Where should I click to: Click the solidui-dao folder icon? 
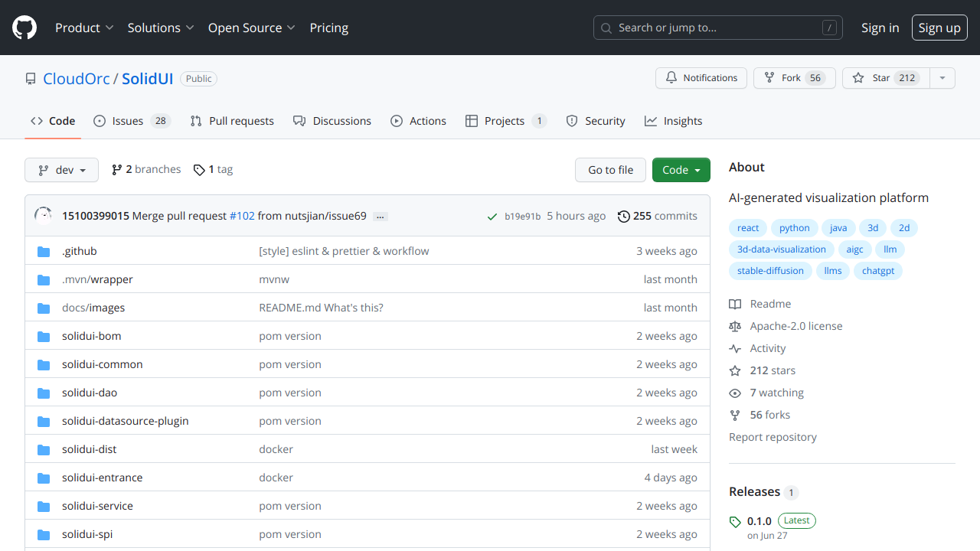click(x=44, y=393)
